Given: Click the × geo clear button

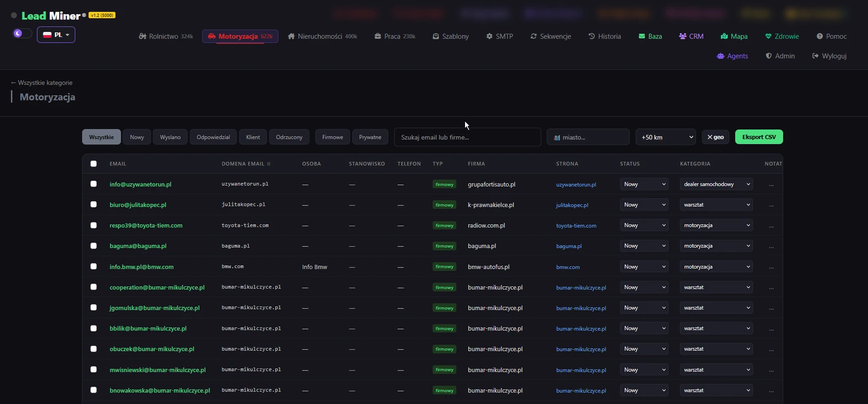Looking at the screenshot, I should (x=715, y=137).
